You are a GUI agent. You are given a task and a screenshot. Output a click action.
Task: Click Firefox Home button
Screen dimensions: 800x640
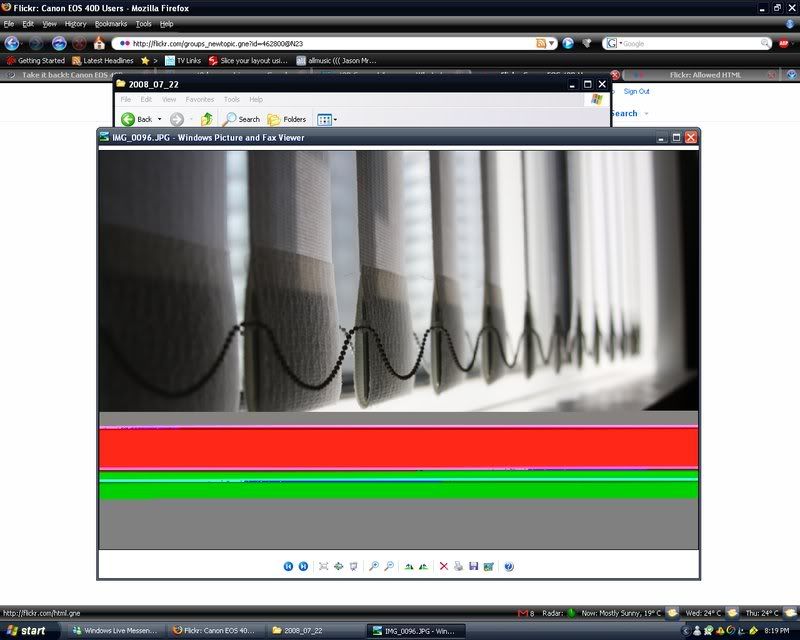99,43
